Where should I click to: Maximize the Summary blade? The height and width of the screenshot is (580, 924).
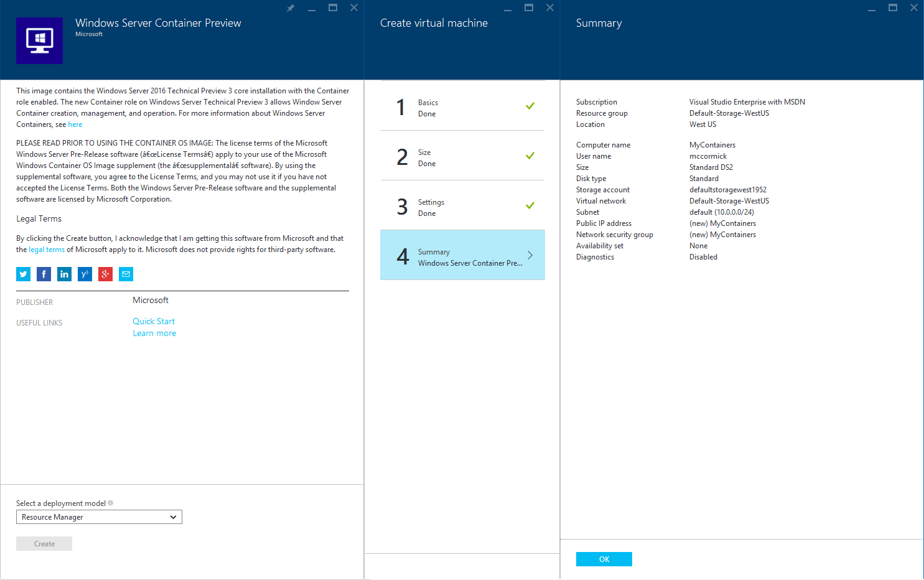coord(892,8)
